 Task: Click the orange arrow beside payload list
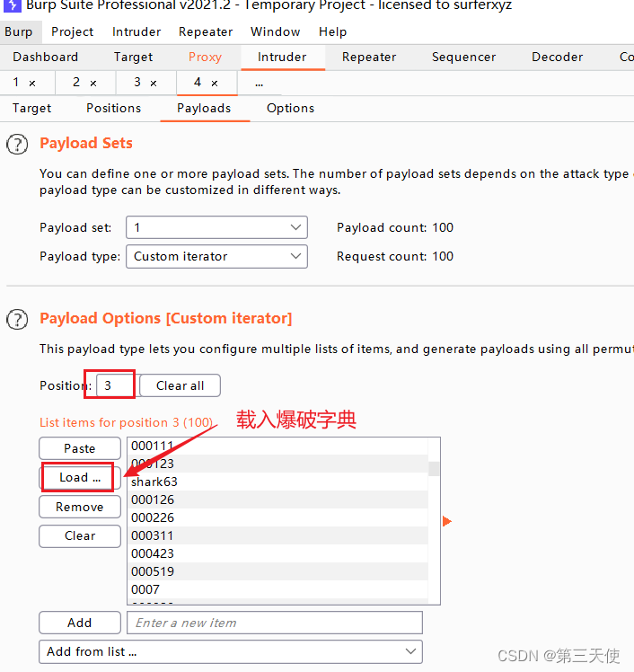[x=447, y=521]
